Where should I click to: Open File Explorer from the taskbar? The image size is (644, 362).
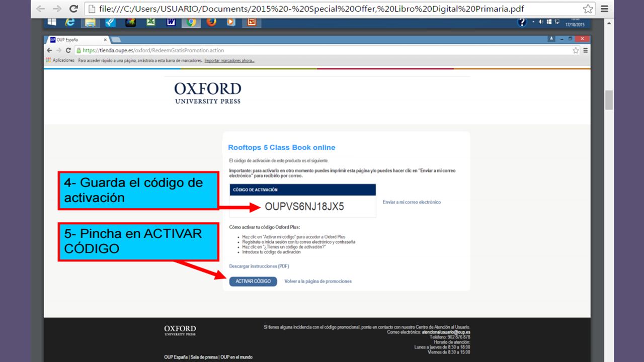90,22
